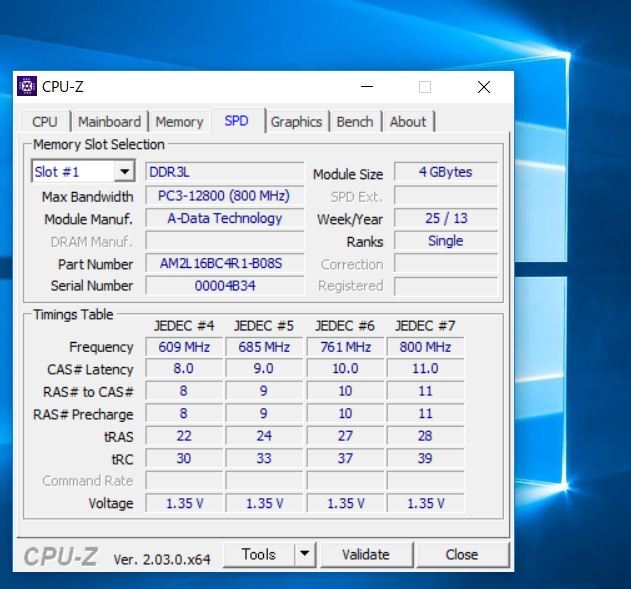Switch to the Mainboard tab
631x589 pixels.
[x=109, y=122]
